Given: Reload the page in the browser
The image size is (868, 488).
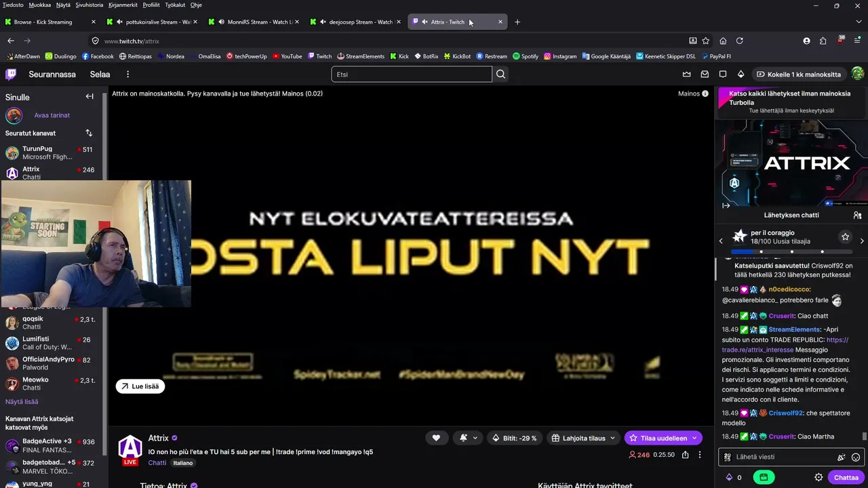Looking at the screenshot, I should (x=740, y=41).
